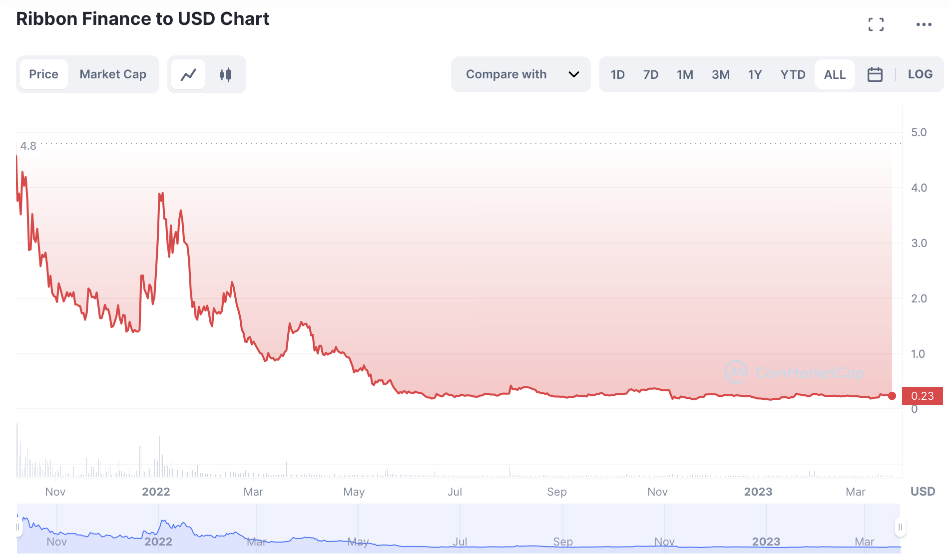Choose the 3M time range
950x560 pixels.
point(720,75)
